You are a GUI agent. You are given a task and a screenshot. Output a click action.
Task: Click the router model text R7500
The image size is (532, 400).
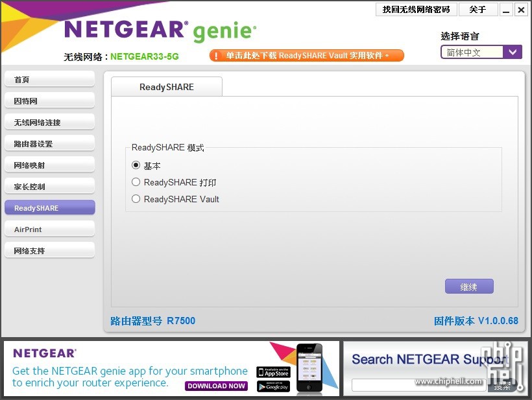[x=181, y=321]
